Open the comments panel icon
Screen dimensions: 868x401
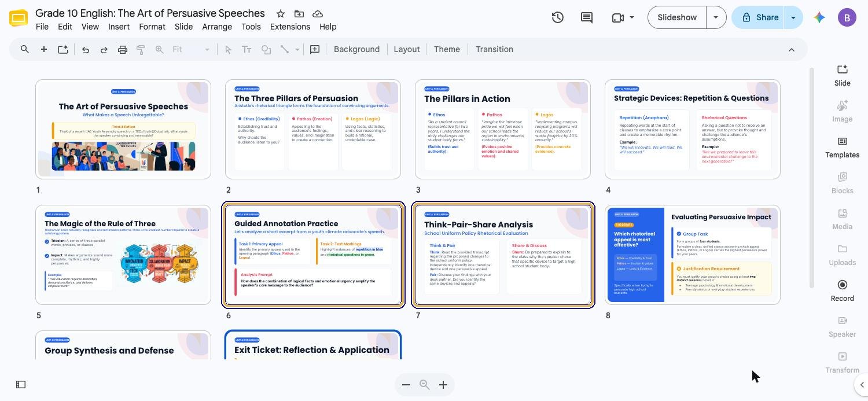pyautogui.click(x=586, y=17)
